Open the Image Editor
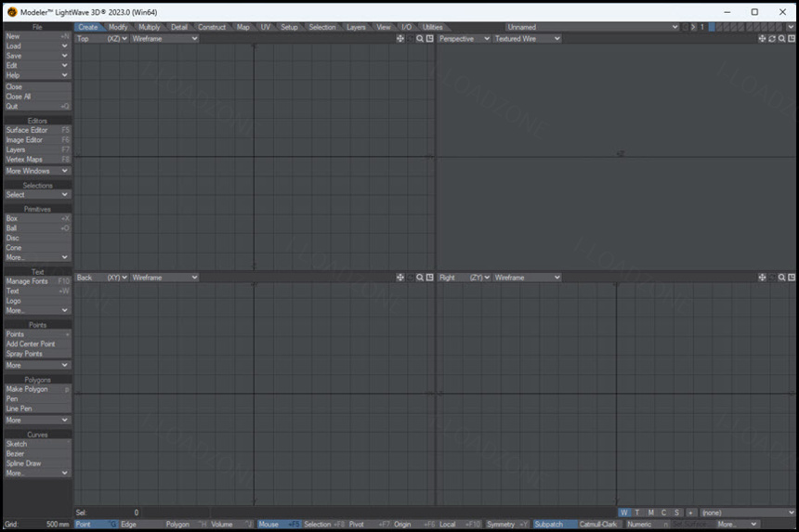Viewport: 799px width, 532px height. pos(37,140)
